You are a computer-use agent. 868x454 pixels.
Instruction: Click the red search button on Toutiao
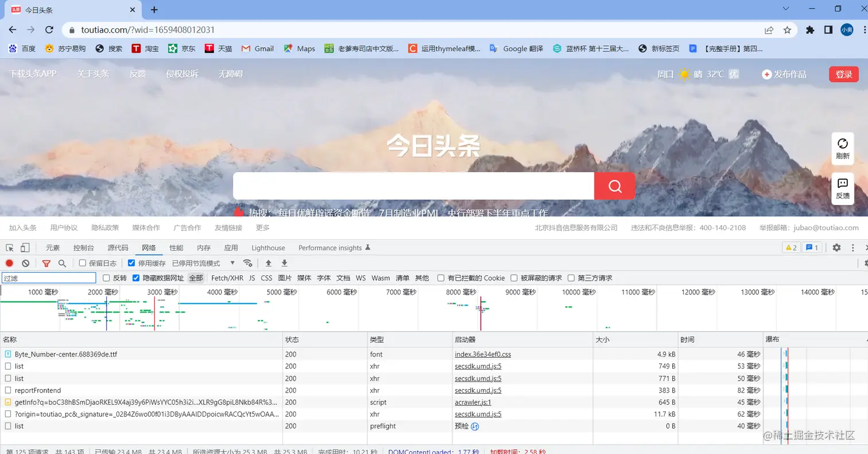coord(615,186)
